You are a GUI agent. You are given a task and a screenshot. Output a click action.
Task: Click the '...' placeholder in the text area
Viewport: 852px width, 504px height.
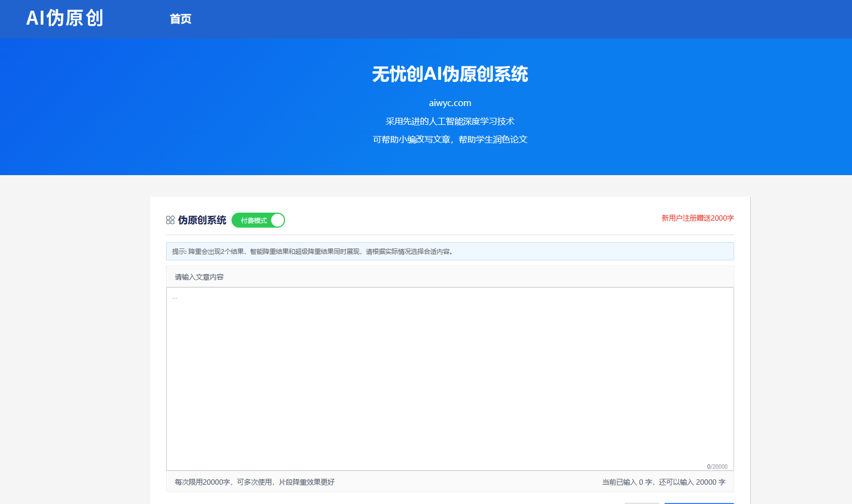[175, 297]
